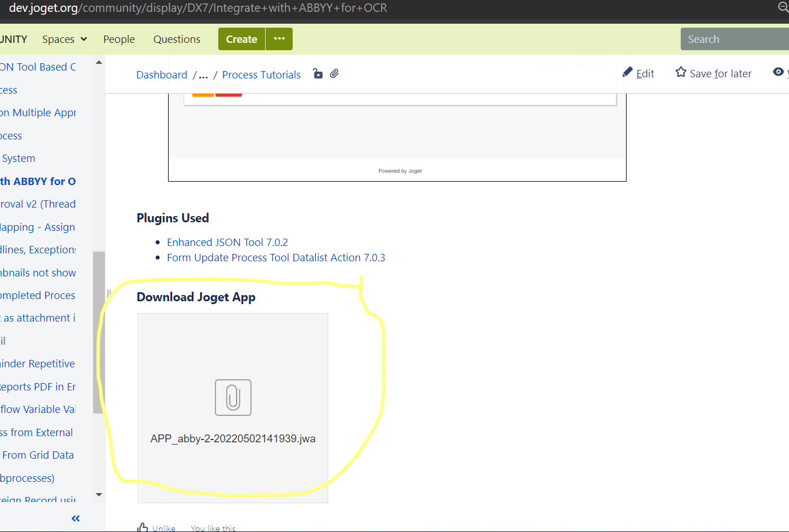Click the sidebar scrollbar down arrow
This screenshot has width=789, height=532.
pyautogui.click(x=99, y=495)
